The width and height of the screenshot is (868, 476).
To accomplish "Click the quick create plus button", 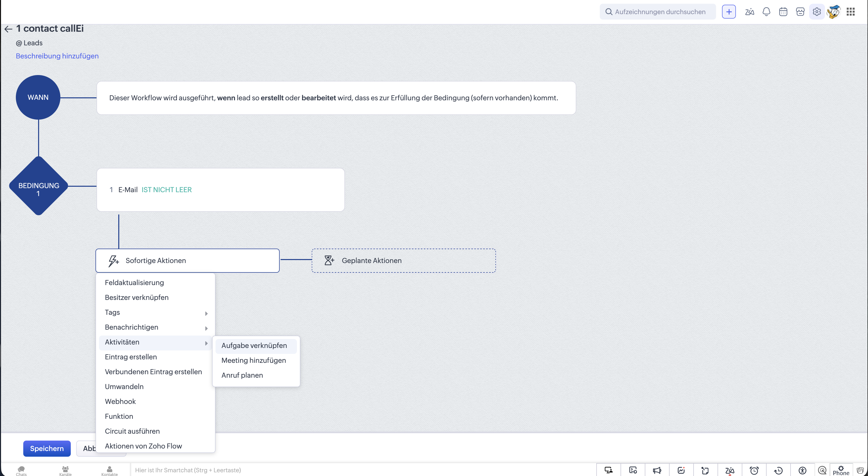I will click(728, 12).
